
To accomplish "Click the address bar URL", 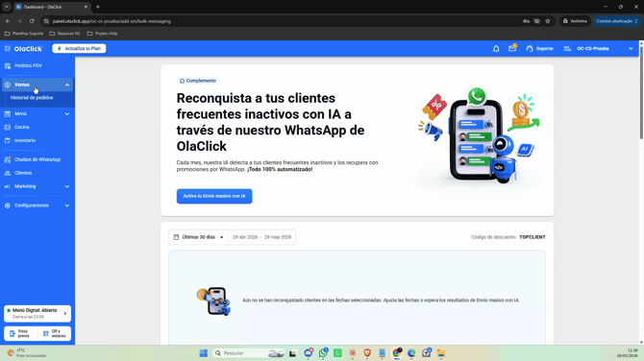I will (x=111, y=21).
